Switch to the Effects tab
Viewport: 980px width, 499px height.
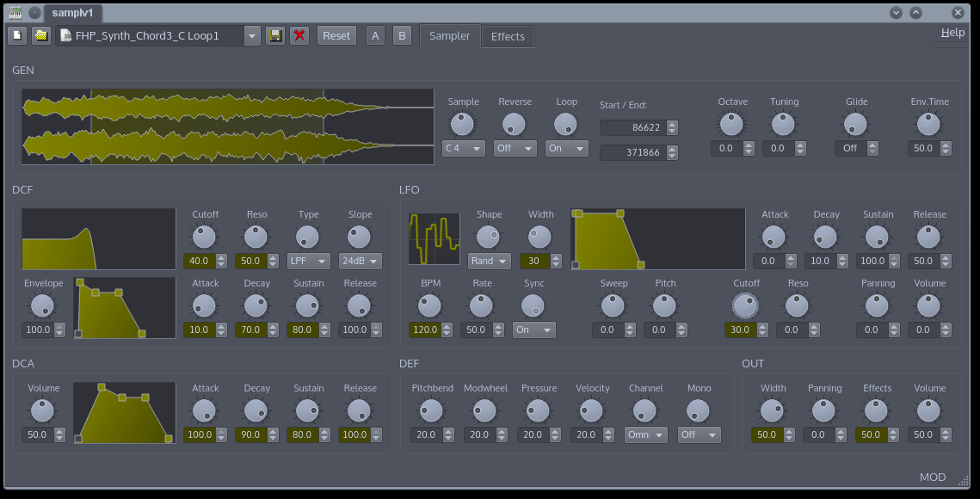(x=508, y=36)
